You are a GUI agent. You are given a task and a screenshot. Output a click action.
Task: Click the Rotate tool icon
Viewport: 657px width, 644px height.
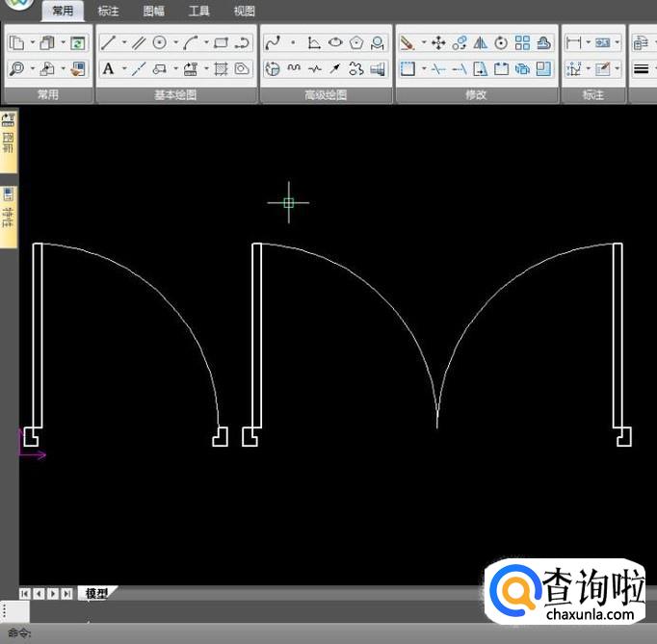(x=501, y=43)
